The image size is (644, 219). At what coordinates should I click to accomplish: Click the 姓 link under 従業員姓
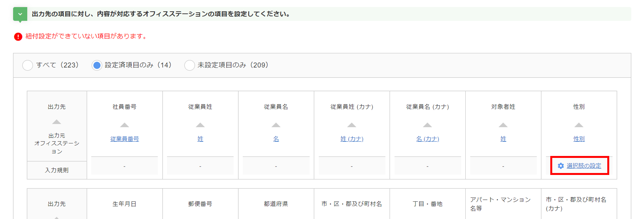coord(200,139)
